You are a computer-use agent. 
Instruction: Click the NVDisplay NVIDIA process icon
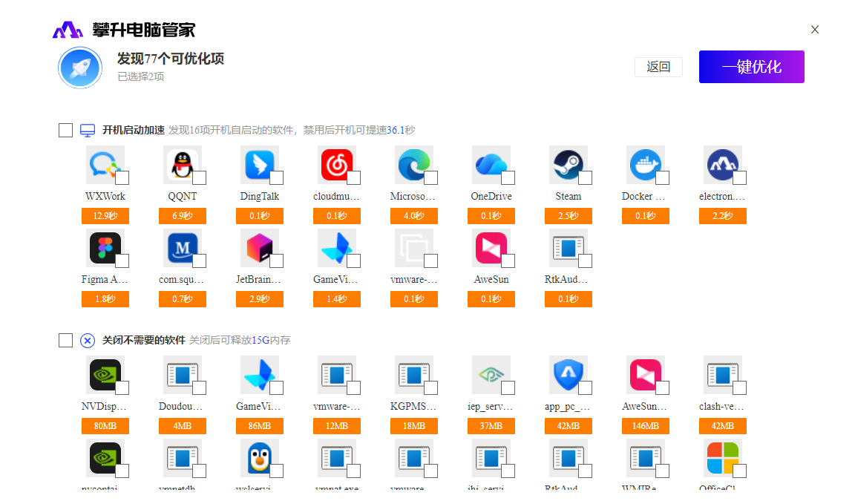104,375
